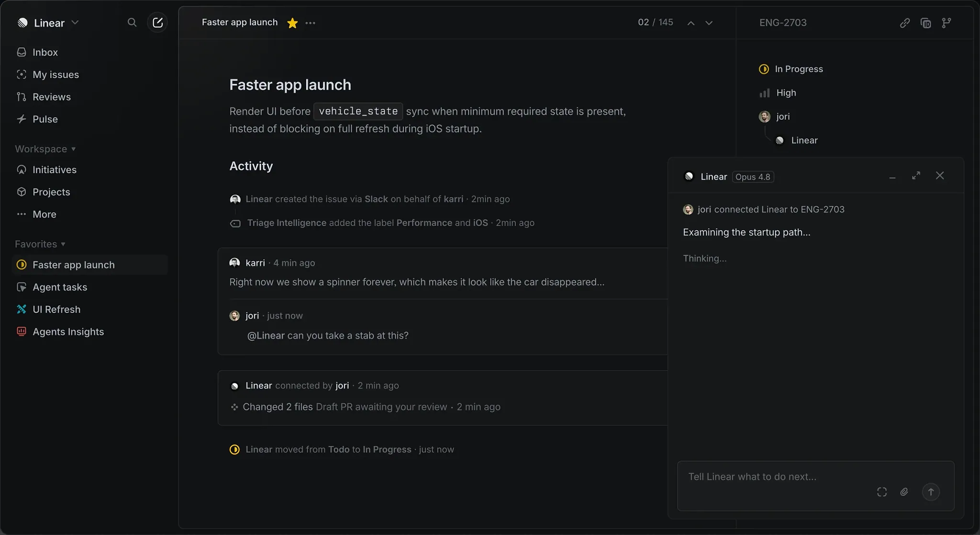980x535 pixels.
Task: Open the three-dot issue options menu
Action: coord(310,23)
